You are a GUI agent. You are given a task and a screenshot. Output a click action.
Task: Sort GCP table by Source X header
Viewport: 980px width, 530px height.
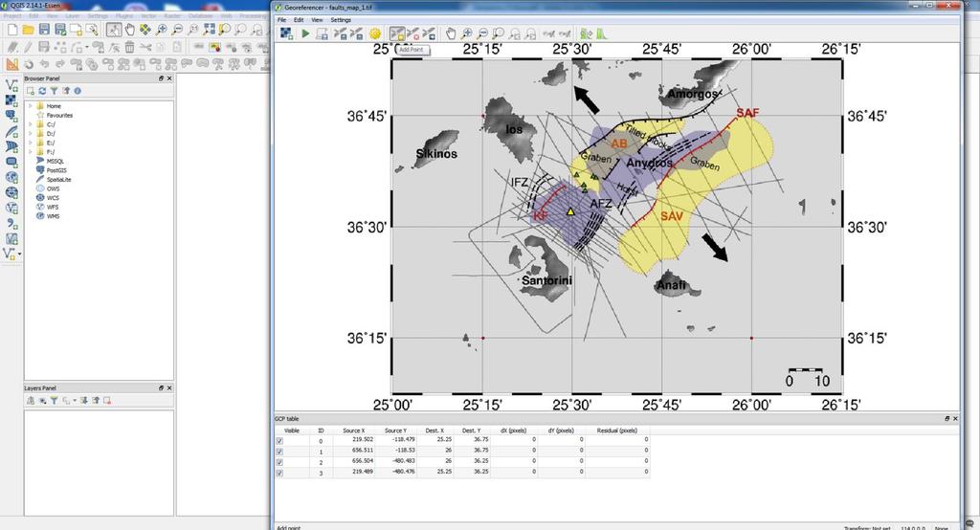click(x=353, y=431)
